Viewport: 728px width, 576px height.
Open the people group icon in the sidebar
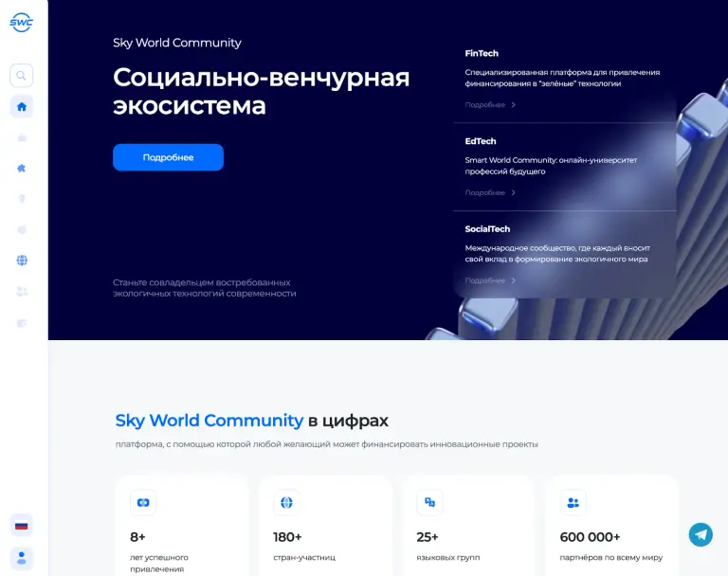click(22, 292)
